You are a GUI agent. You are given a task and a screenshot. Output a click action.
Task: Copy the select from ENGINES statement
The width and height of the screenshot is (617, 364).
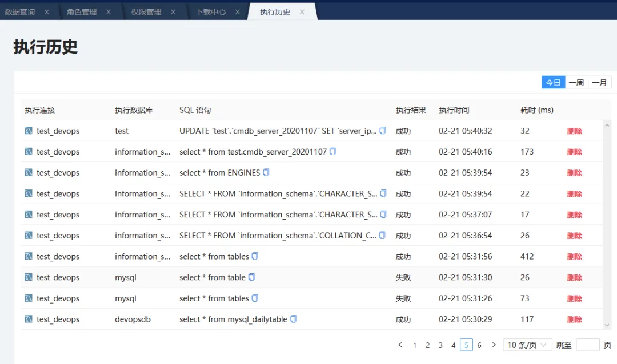click(266, 172)
